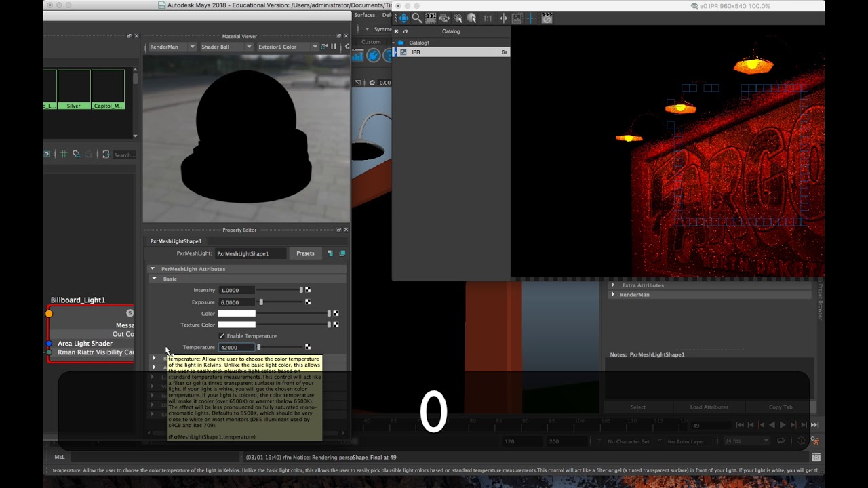
Task: Open the Custom shelf tab
Action: point(371,42)
